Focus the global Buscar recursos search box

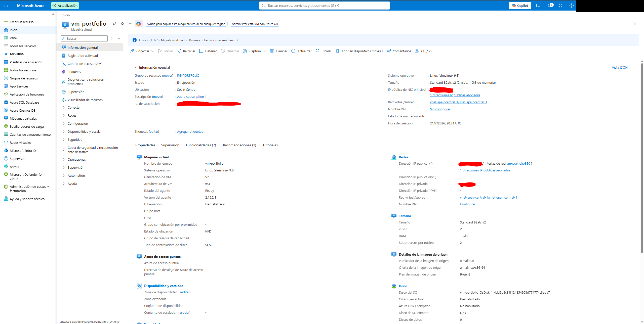325,6
